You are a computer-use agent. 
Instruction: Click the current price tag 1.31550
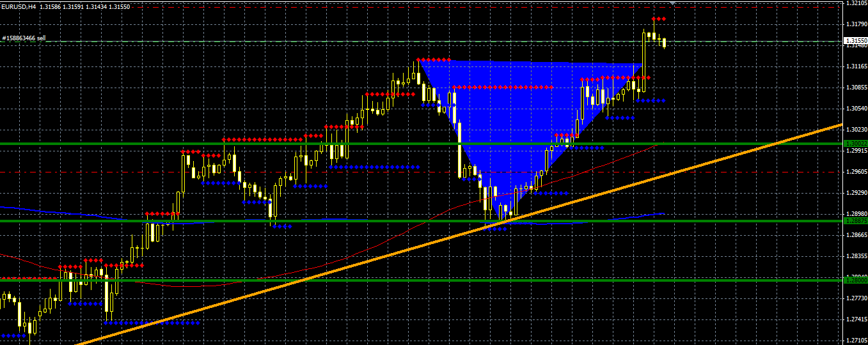(856, 41)
